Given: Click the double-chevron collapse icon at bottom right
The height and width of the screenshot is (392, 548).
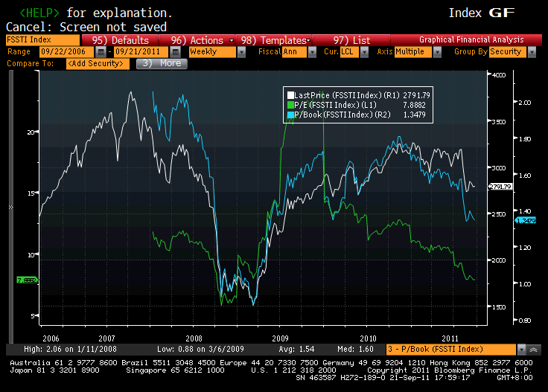Looking at the screenshot, I should pos(533,349).
